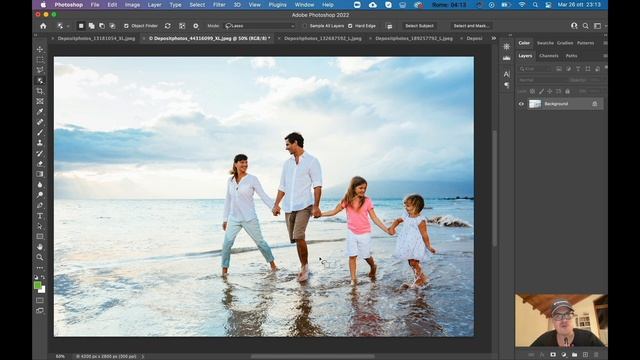640x360 pixels.
Task: Choose Subtract from selection mode button
Action: [x=102, y=26]
